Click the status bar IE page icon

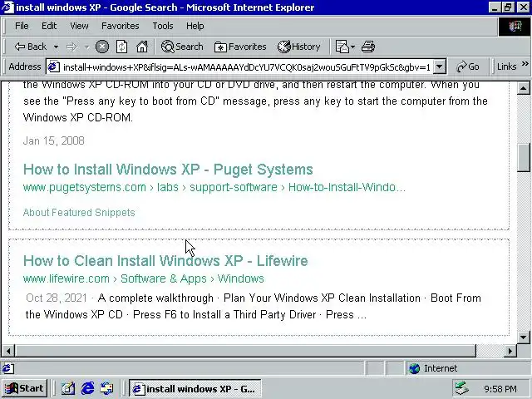pyautogui.click(x=8, y=368)
